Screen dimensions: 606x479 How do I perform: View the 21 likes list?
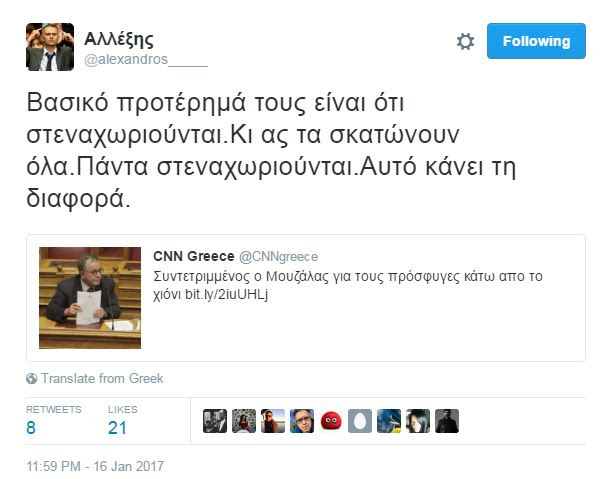(x=123, y=420)
